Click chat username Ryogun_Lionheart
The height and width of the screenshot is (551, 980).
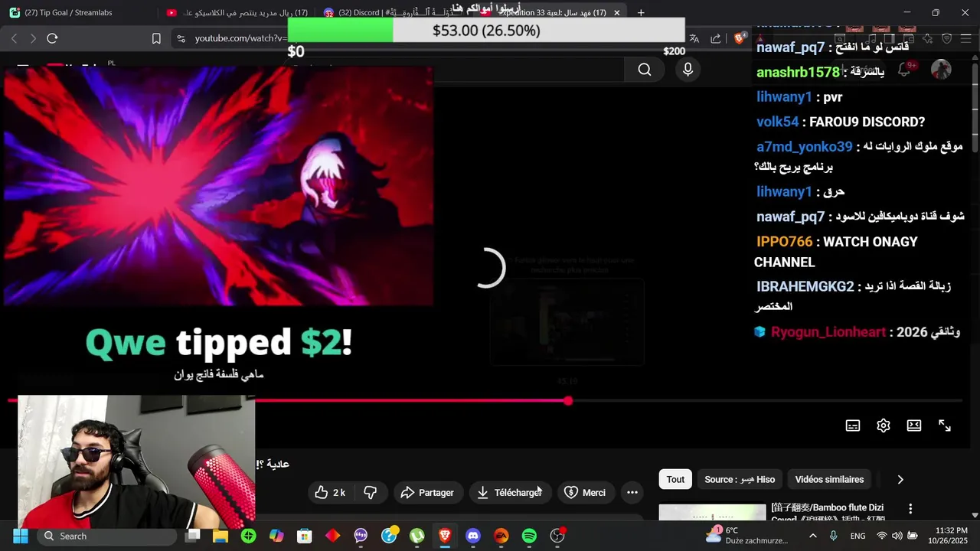[x=828, y=332]
